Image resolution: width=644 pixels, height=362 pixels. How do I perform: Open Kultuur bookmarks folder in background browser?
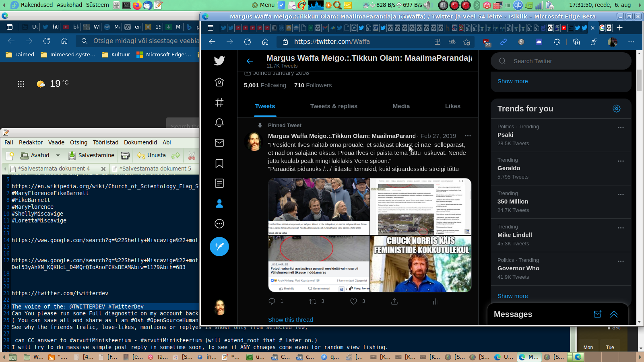coord(116,55)
